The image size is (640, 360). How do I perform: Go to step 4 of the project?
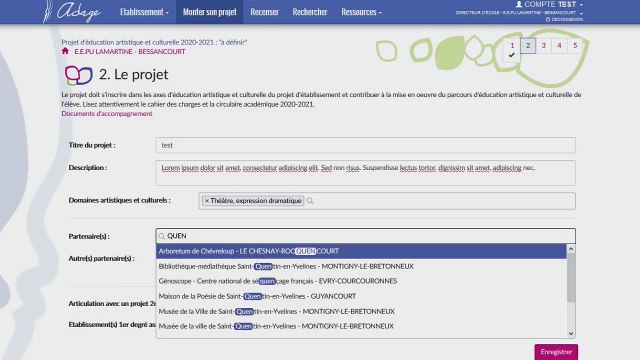pos(559,46)
